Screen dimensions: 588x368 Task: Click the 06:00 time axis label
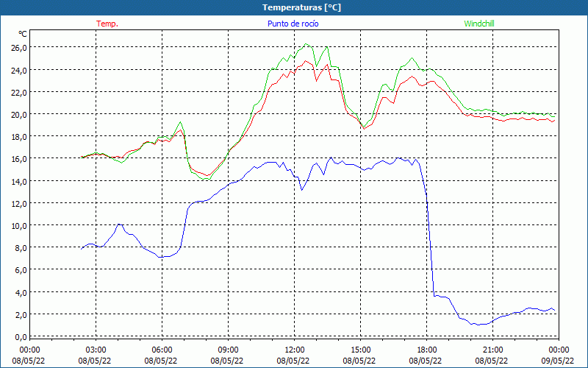tap(162, 350)
